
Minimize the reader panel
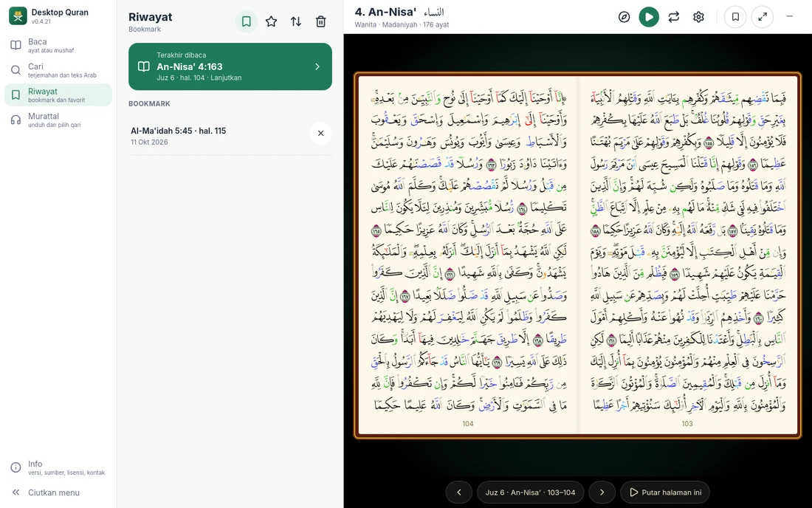[790, 16]
